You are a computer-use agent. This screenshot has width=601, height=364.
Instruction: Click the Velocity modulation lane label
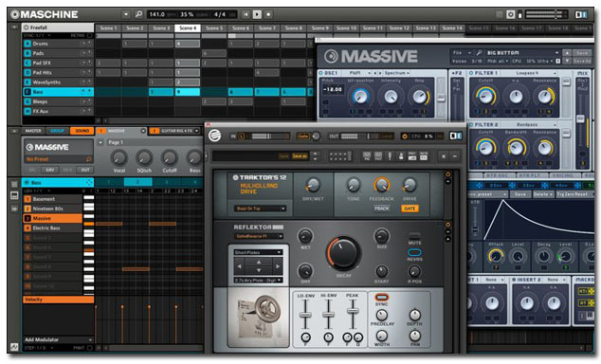point(58,300)
